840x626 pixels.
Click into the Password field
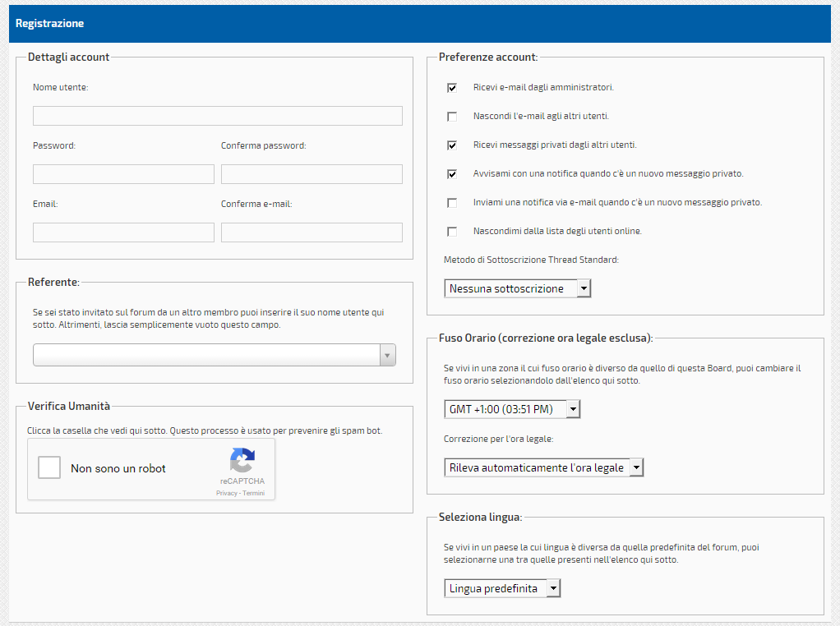click(x=124, y=174)
